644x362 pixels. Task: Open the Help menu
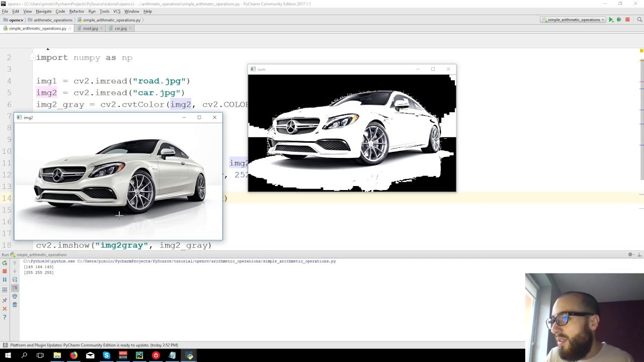pos(147,11)
